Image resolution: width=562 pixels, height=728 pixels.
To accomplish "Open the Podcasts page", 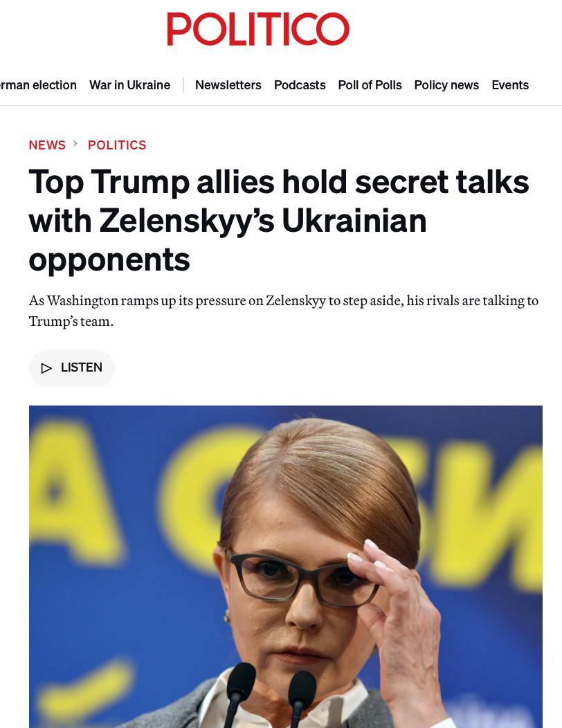I will [x=300, y=85].
